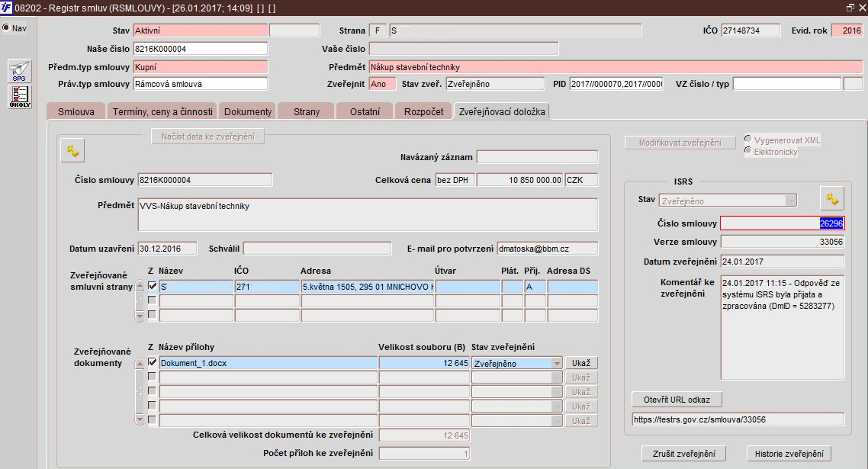The width and height of the screenshot is (868, 469).
Task: Click Otevřít URL odkaz button
Action: pyautogui.click(x=677, y=400)
